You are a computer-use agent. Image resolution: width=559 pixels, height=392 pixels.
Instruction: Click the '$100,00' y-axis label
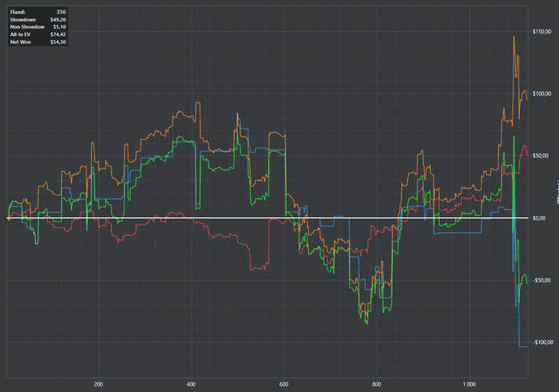(x=542, y=93)
